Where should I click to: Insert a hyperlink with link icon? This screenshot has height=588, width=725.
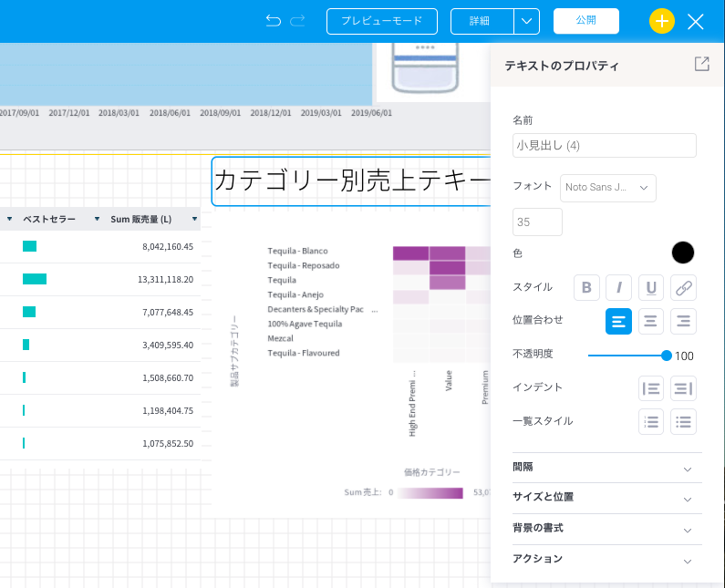(683, 287)
